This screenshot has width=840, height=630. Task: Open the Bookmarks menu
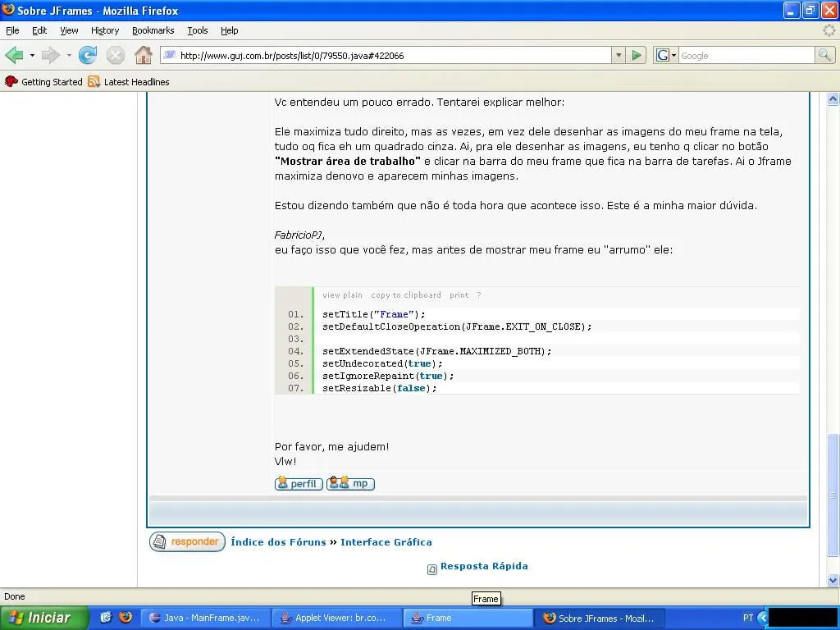tap(153, 30)
